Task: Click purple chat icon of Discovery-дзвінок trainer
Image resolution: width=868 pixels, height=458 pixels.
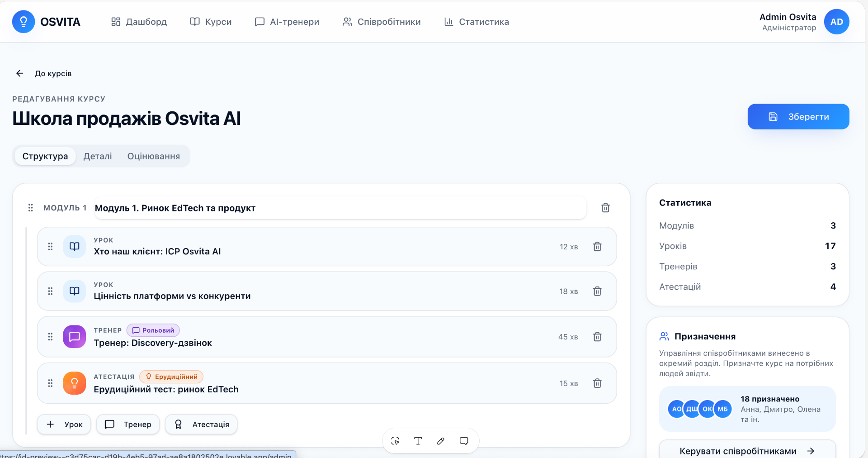Action: point(75,337)
